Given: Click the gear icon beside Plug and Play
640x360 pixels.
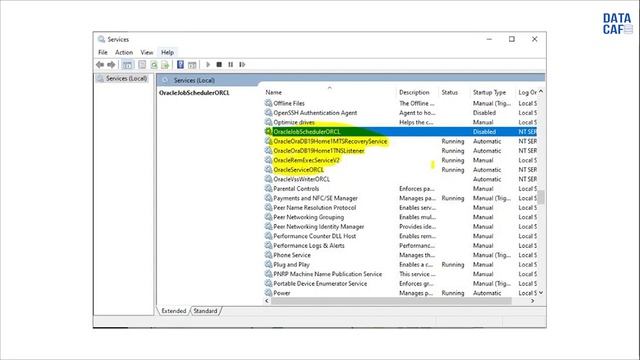Looking at the screenshot, I should click(268, 264).
